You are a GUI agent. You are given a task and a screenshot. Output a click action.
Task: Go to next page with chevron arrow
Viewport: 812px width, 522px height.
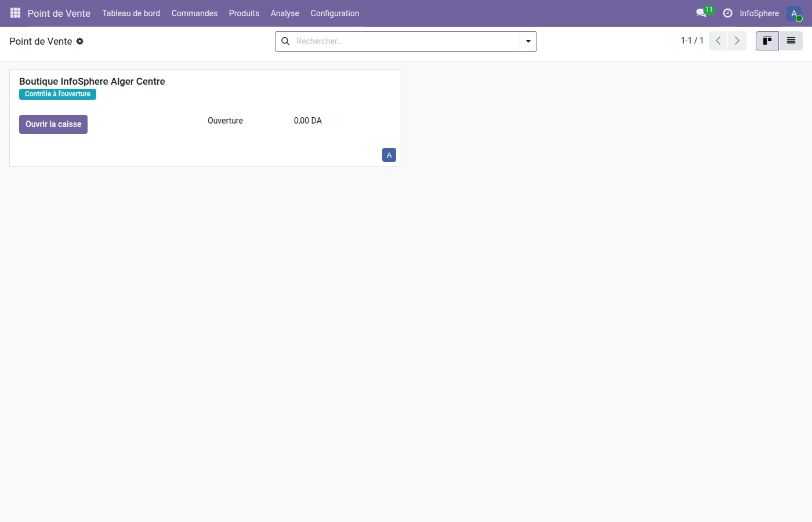click(737, 41)
